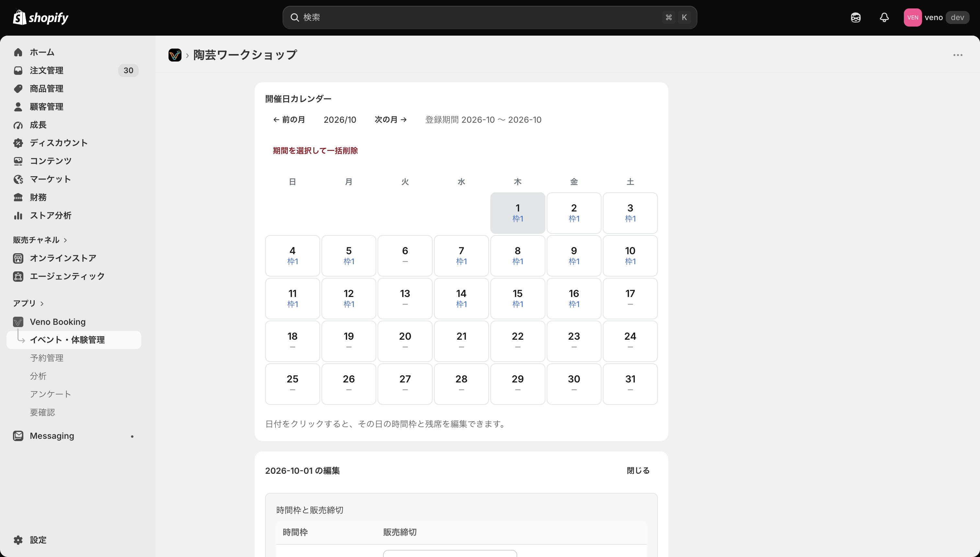
Task: Go to 前の月 previous month
Action: (289, 120)
